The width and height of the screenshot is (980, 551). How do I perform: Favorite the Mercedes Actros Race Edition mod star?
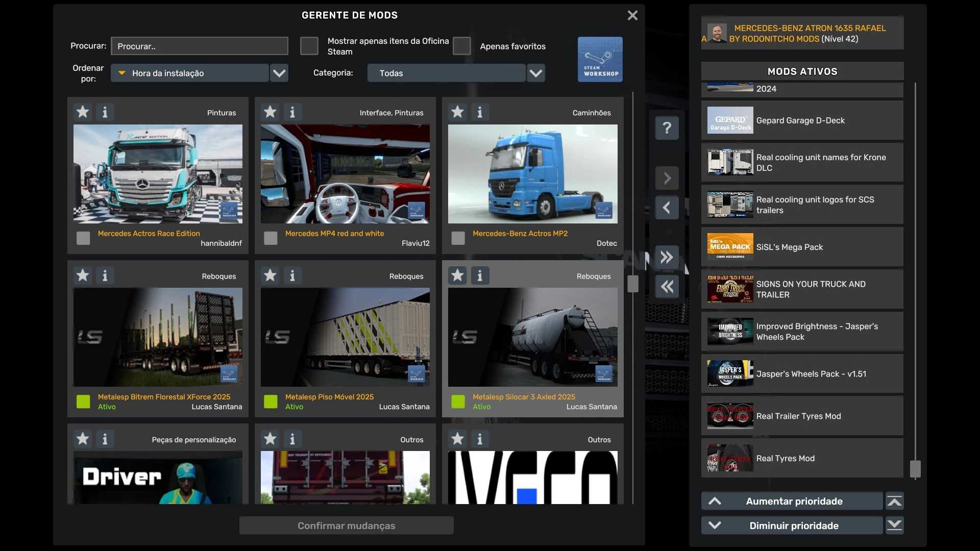coord(83,112)
